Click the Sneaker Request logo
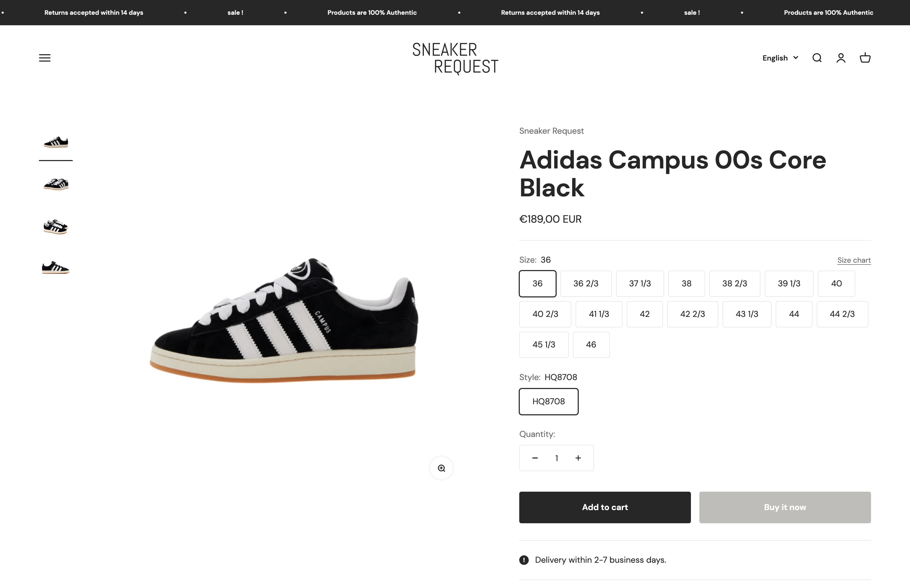 tap(454, 58)
